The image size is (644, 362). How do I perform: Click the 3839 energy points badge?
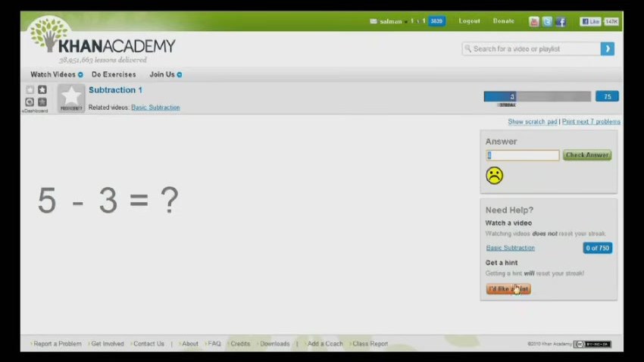point(436,21)
